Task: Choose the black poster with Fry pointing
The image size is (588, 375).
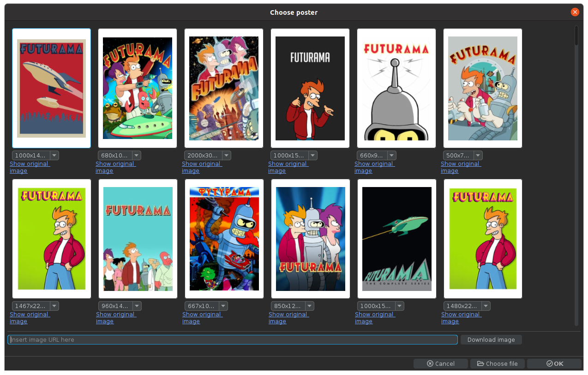Action: 310,88
